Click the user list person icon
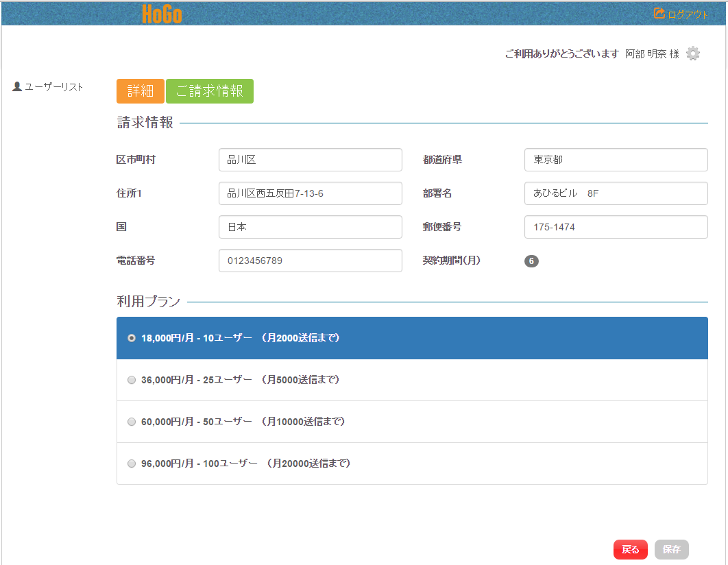The width and height of the screenshot is (728, 565). [x=18, y=87]
